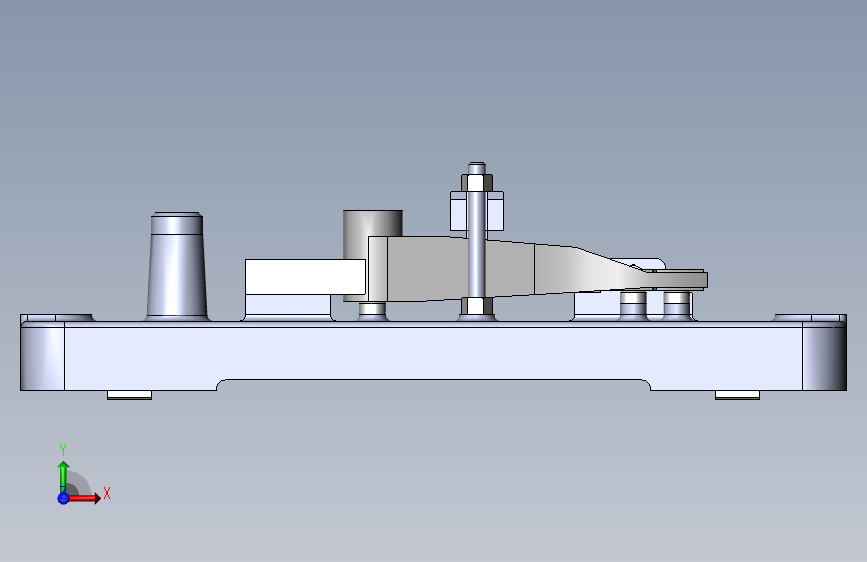Click the green Y axis arrow
This screenshot has height=562, width=867.
63,477
